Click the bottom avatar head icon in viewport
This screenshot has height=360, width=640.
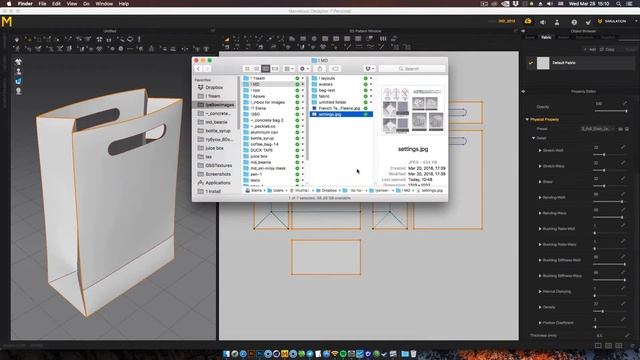click(x=18, y=91)
